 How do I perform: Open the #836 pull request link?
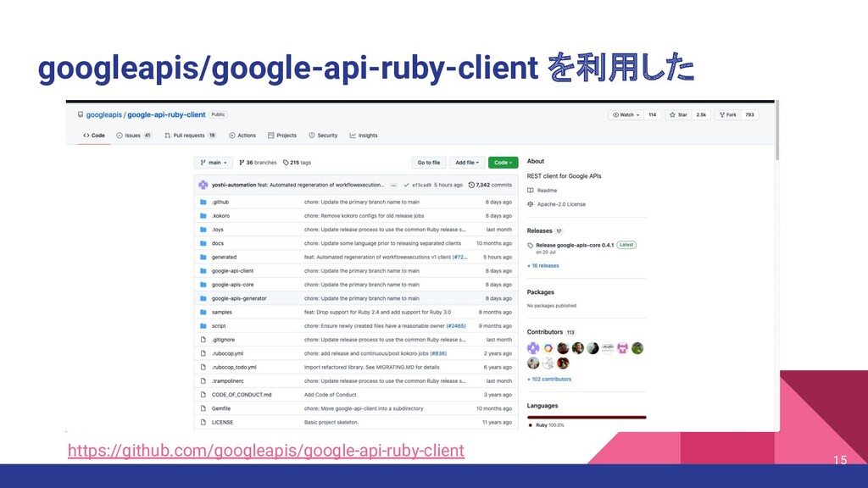coord(438,353)
